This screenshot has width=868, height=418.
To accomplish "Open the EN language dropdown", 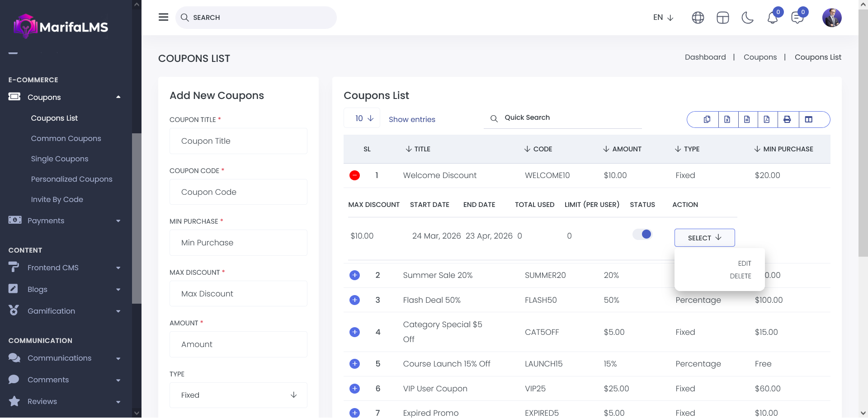I will (663, 18).
